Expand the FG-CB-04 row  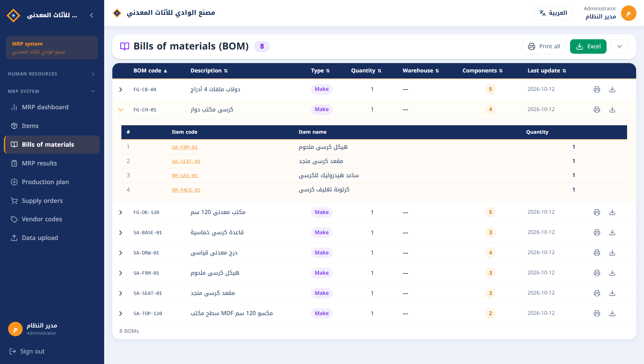pyautogui.click(x=121, y=89)
